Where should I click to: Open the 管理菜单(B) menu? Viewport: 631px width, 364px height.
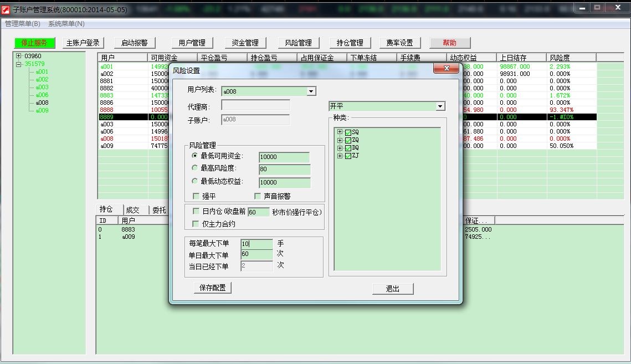23,24
